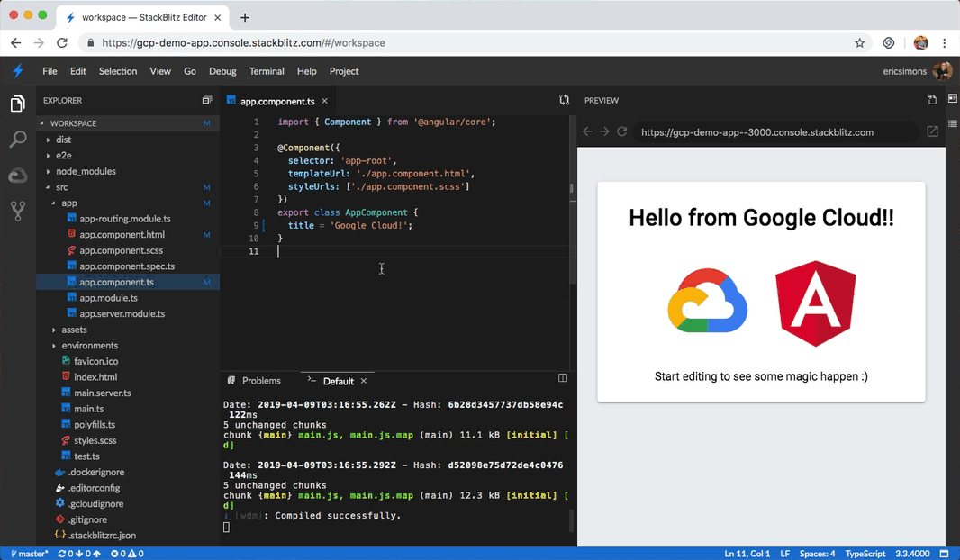Open the Explorer files icon in activity bar
Image resolution: width=960 pixels, height=560 pixels.
tap(17, 104)
